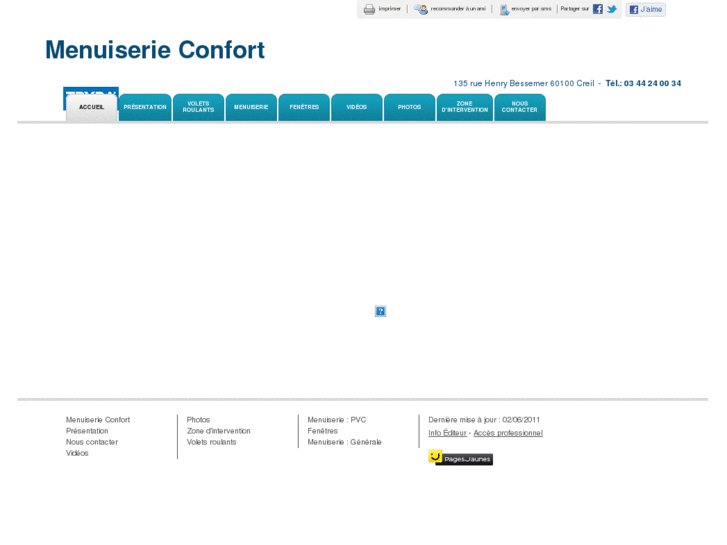Open footer link Volets roulants
This screenshot has height=545, width=727.
point(211,442)
